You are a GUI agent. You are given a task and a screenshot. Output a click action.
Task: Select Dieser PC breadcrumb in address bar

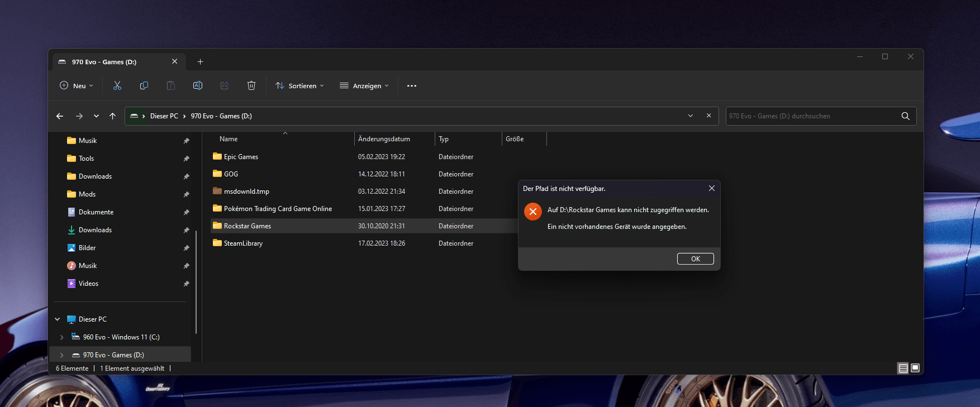pyautogui.click(x=164, y=116)
